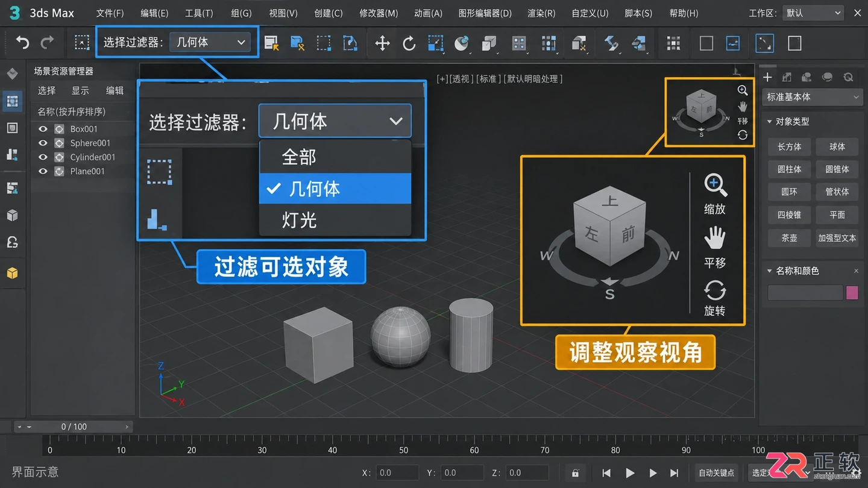Image resolution: width=868 pixels, height=488 pixels.
Task: Open the 标准基本体 category dropdown
Action: tap(812, 97)
